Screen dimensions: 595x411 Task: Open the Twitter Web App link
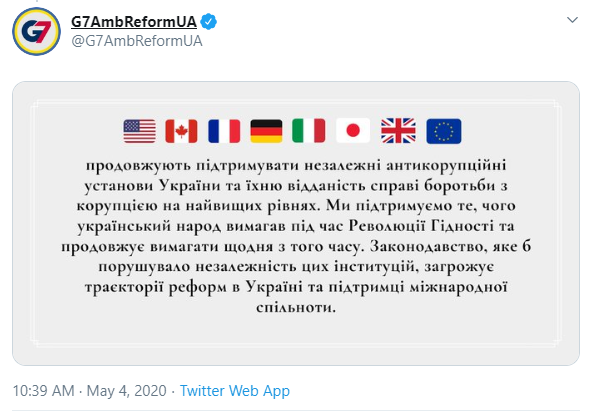(235, 391)
